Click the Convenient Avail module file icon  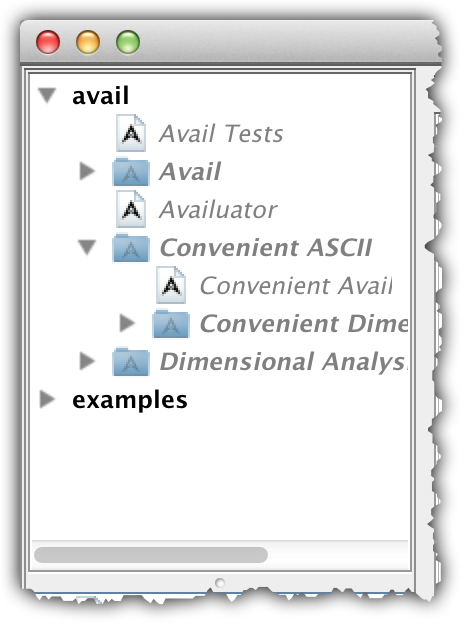click(x=171, y=285)
